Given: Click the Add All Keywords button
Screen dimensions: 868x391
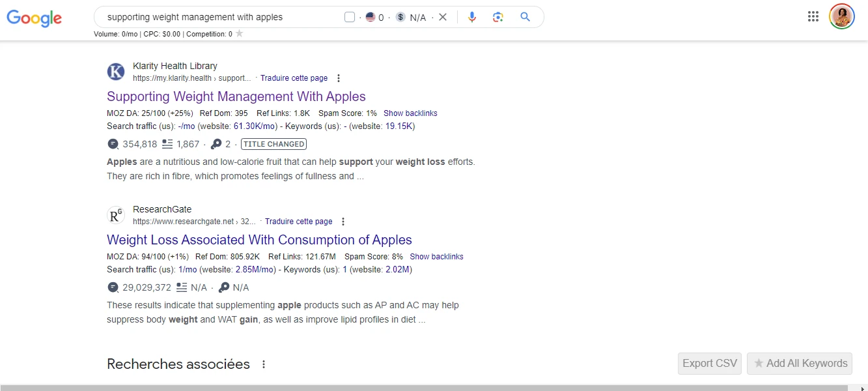Looking at the screenshot, I should click(800, 364).
